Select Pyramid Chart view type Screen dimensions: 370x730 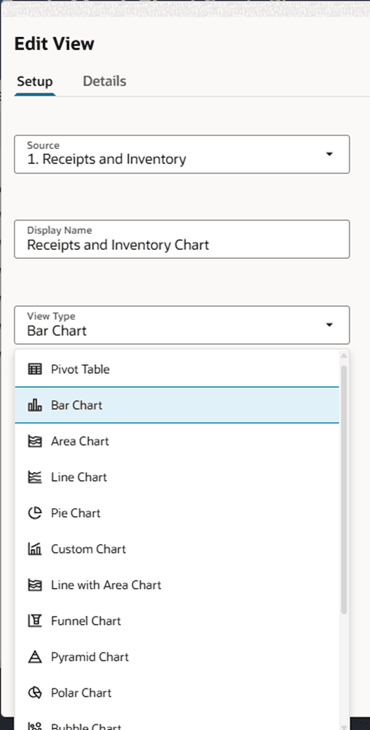177,657
